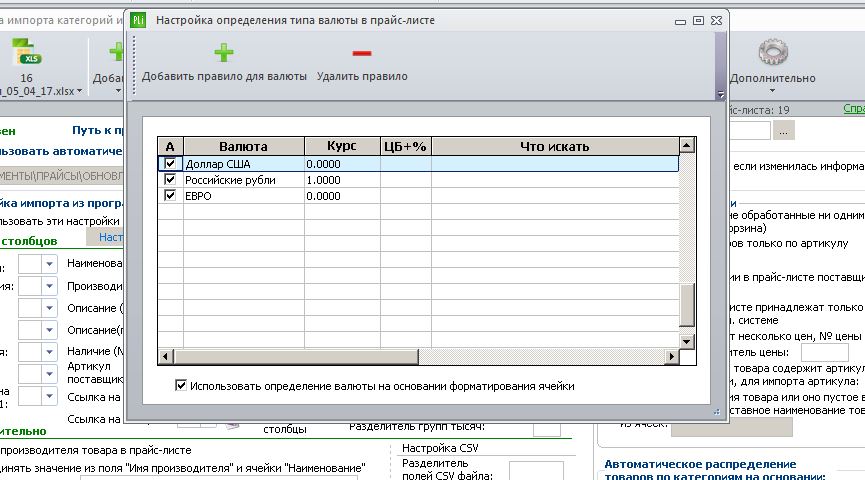Viewport: 865px width, 480px height.
Task: Click Удалить правило label
Action: pos(362,76)
